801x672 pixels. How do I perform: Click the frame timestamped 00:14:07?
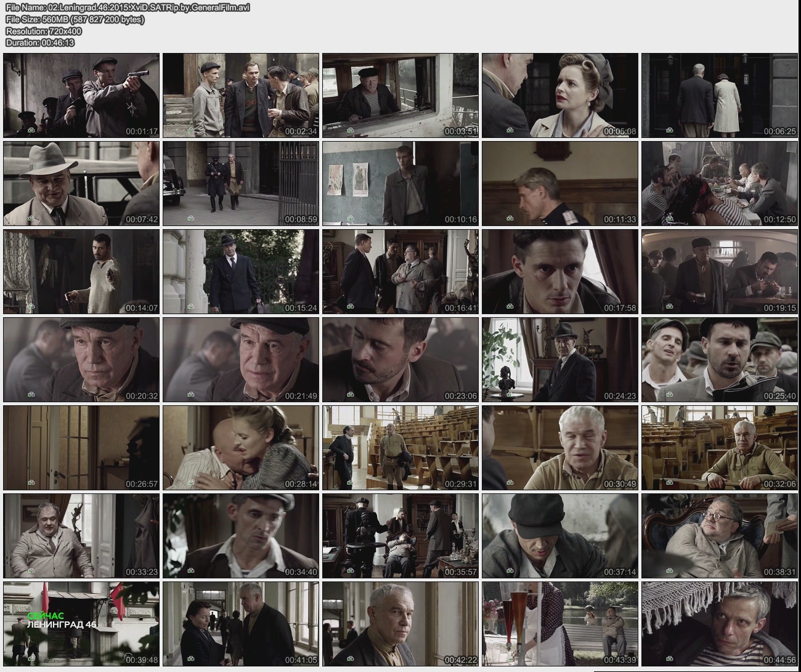pos(81,272)
